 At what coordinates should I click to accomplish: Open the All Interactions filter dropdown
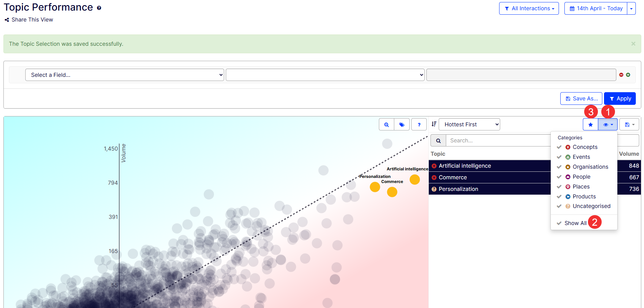tap(529, 9)
